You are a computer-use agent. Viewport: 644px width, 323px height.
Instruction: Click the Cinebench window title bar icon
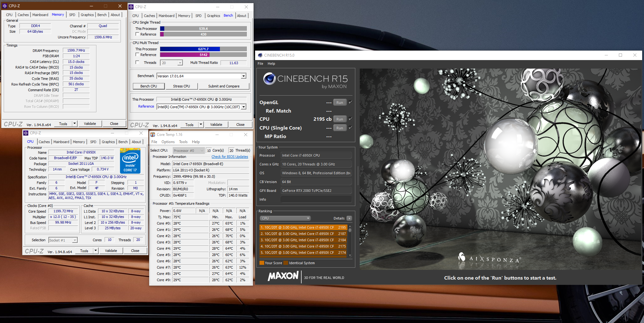pos(260,55)
